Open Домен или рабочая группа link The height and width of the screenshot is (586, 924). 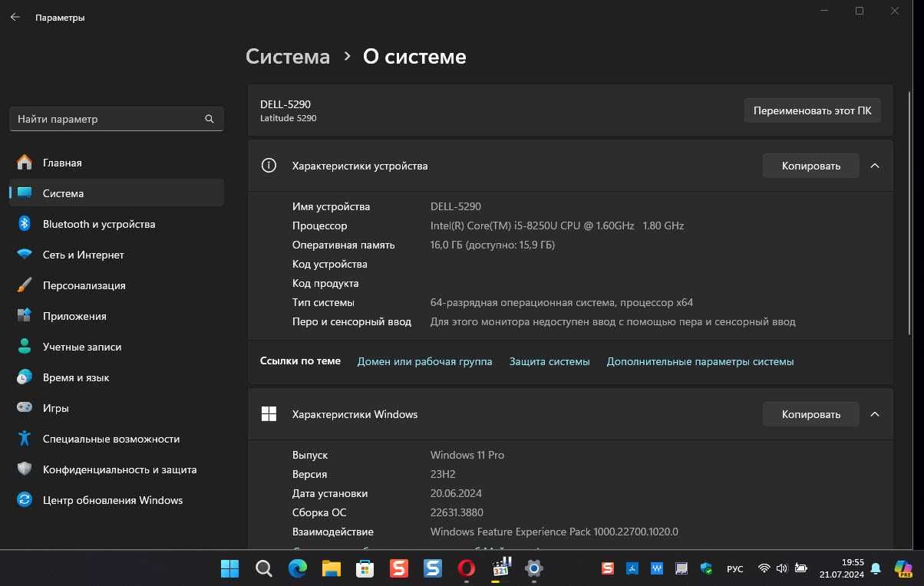click(x=424, y=361)
